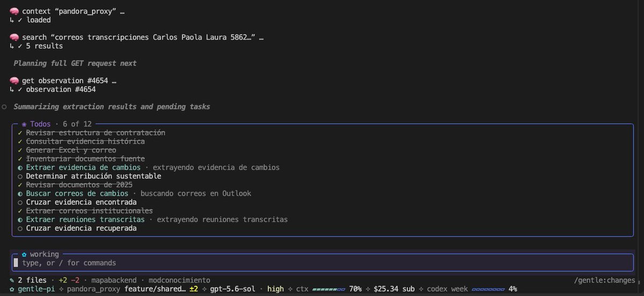Toggle empty circle for Cruzar evidencia encontrada

pyautogui.click(x=20, y=202)
